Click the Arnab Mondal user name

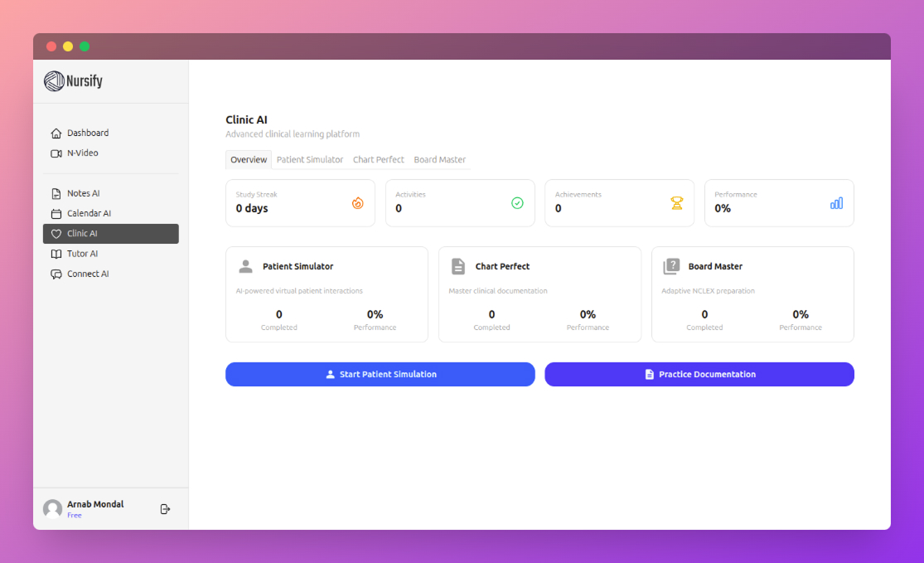[x=95, y=504]
